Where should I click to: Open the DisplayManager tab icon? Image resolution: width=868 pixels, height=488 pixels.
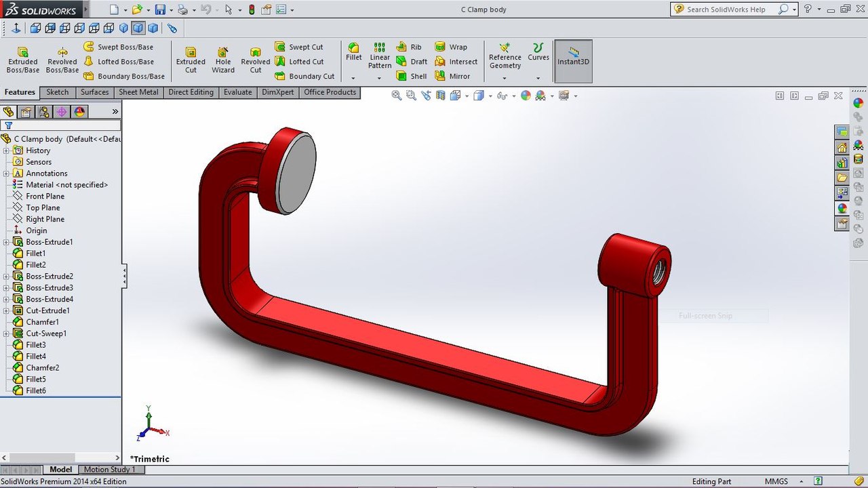click(x=79, y=112)
